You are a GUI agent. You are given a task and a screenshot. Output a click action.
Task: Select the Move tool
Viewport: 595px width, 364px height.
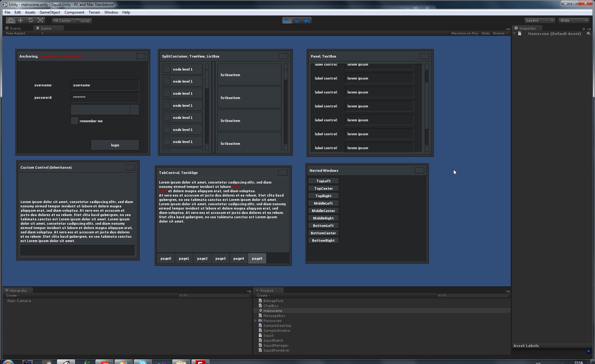click(20, 20)
